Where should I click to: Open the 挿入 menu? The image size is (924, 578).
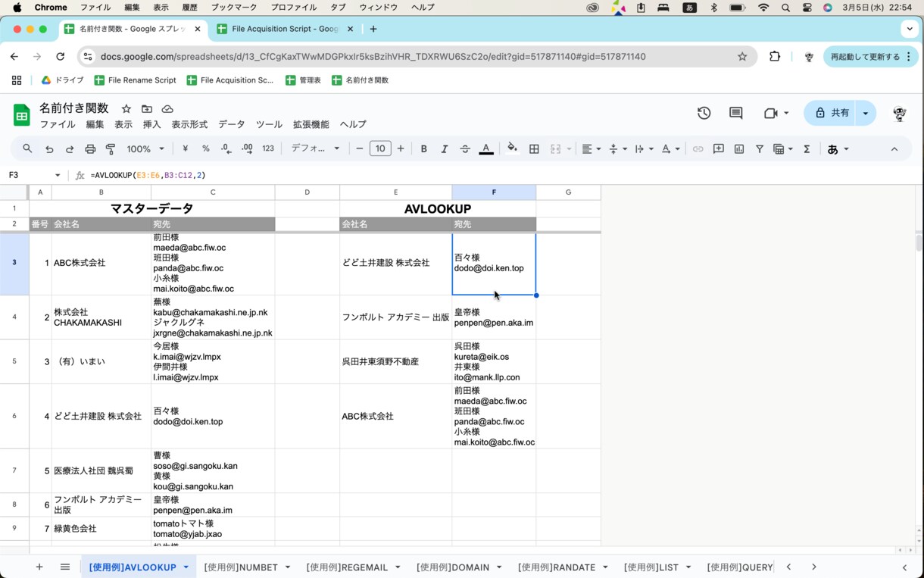click(152, 124)
